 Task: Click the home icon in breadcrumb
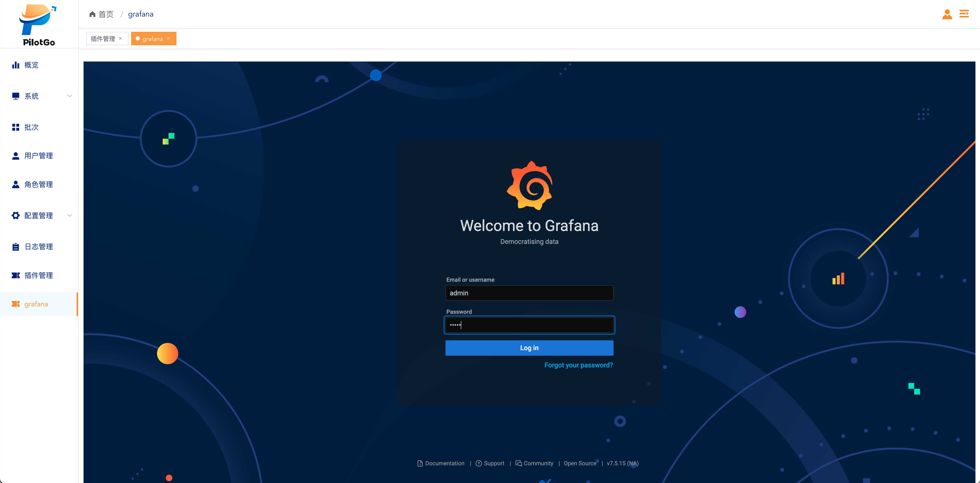[92, 14]
